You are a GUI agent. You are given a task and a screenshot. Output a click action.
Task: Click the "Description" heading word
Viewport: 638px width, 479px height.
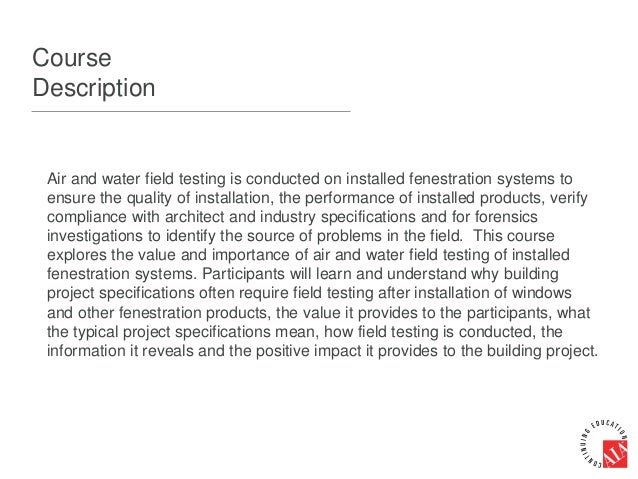point(94,88)
